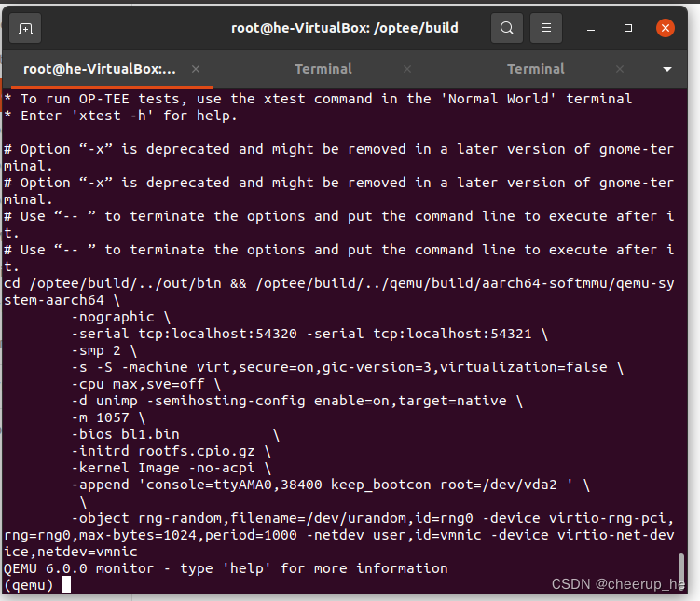Close the terminal window
700x601 pixels.
click(x=666, y=28)
